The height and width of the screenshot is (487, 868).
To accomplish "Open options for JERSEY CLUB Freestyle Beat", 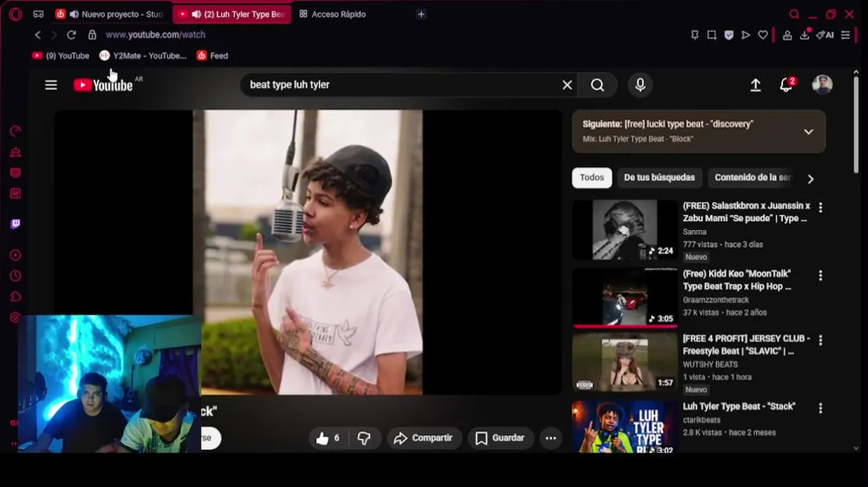I will 820,340.
